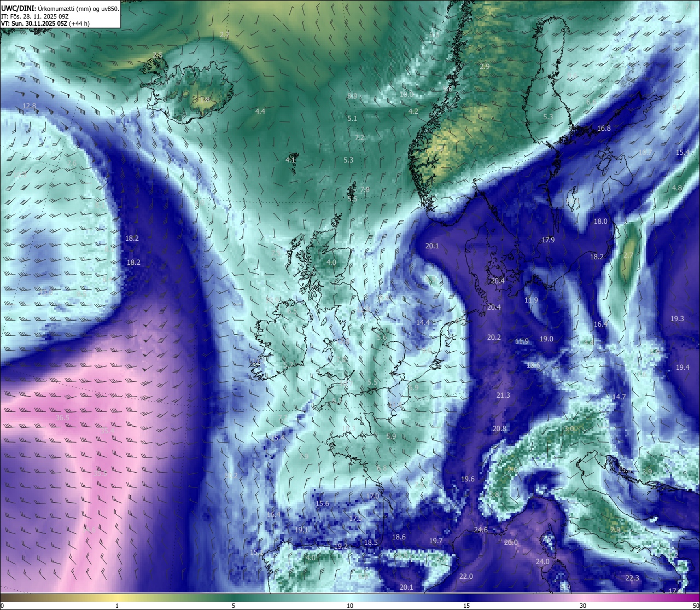Click the 1 label on the colour scale

pyautogui.click(x=117, y=606)
